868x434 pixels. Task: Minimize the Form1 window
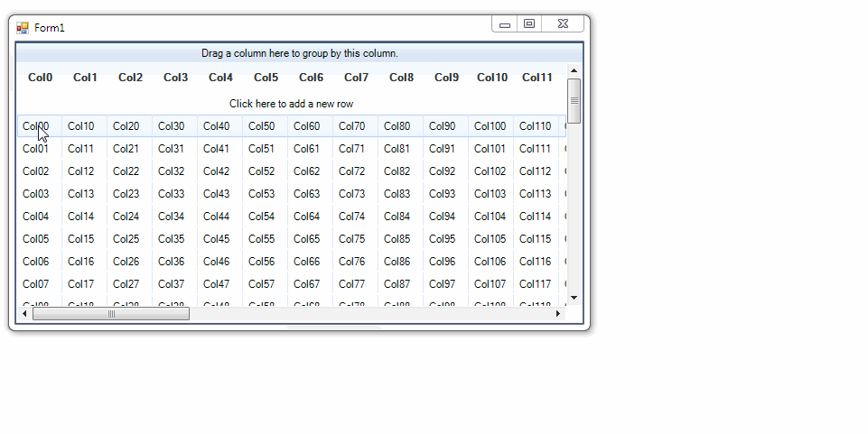[505, 24]
